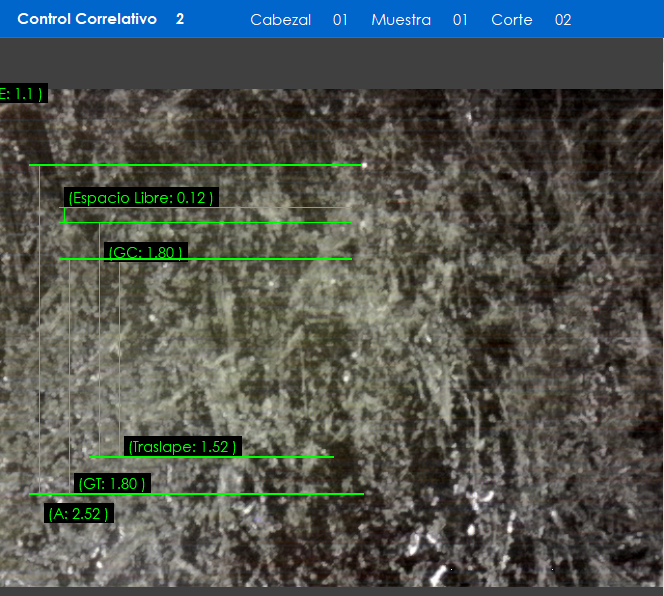Viewport: 664px width, 596px height.
Task: Click the white endpoint of top green line
Action: (x=364, y=165)
